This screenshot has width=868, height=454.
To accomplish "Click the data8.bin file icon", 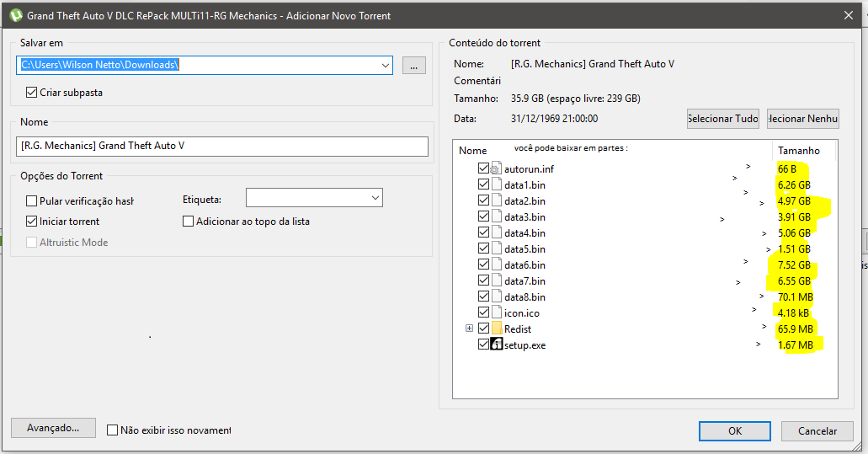I will coord(496,296).
